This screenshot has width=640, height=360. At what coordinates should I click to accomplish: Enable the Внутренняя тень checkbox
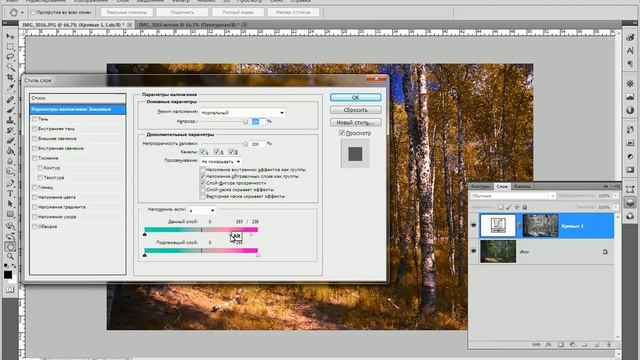pos(35,129)
